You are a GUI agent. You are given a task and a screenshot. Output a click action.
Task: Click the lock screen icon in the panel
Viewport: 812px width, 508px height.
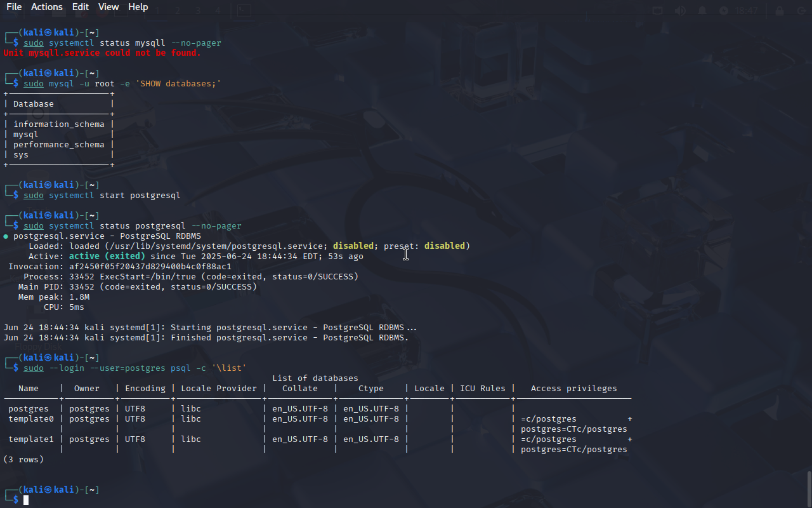(780, 11)
